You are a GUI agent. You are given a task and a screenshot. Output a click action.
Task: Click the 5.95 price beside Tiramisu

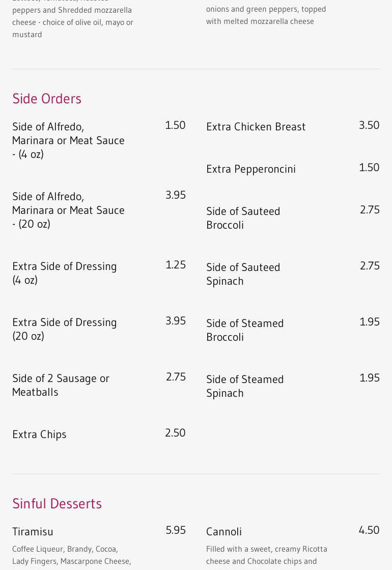pyautogui.click(x=176, y=530)
